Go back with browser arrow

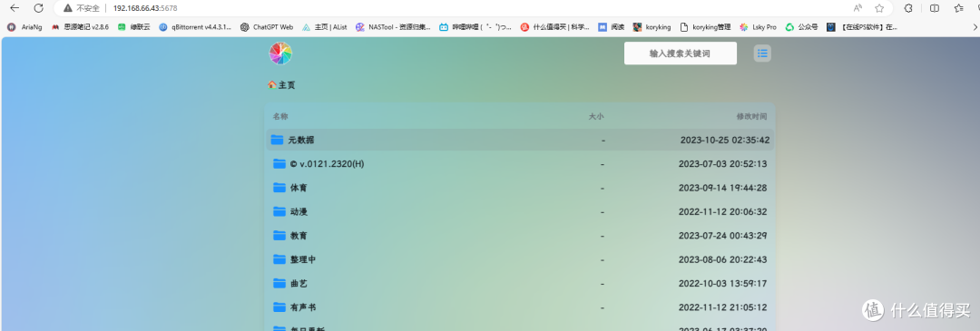(x=15, y=8)
